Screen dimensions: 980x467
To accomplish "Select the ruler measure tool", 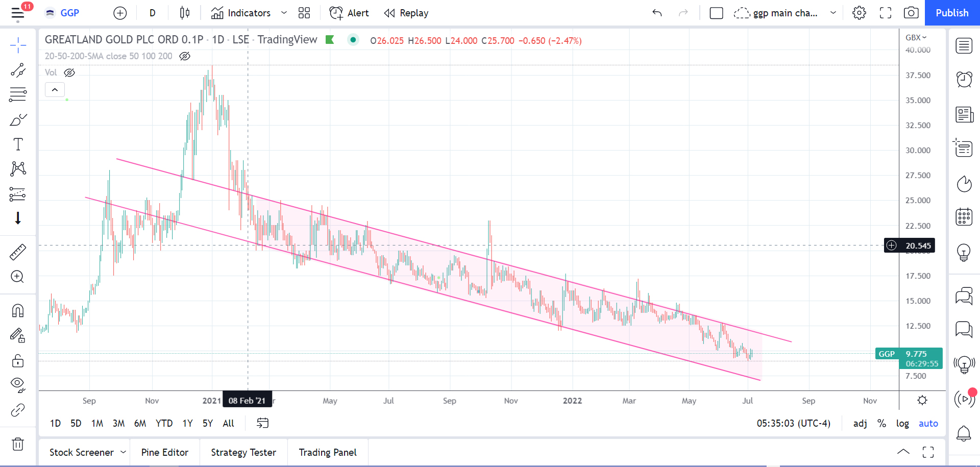I will 18,252.
